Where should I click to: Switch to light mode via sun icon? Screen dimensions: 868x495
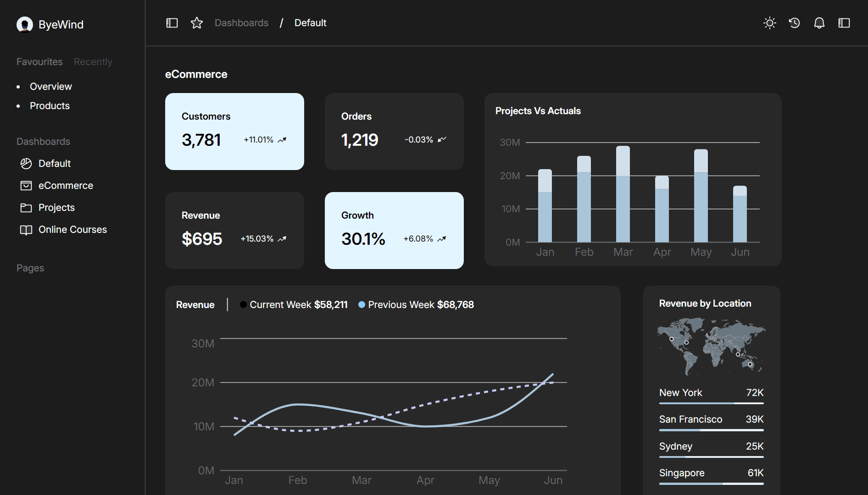click(x=769, y=22)
